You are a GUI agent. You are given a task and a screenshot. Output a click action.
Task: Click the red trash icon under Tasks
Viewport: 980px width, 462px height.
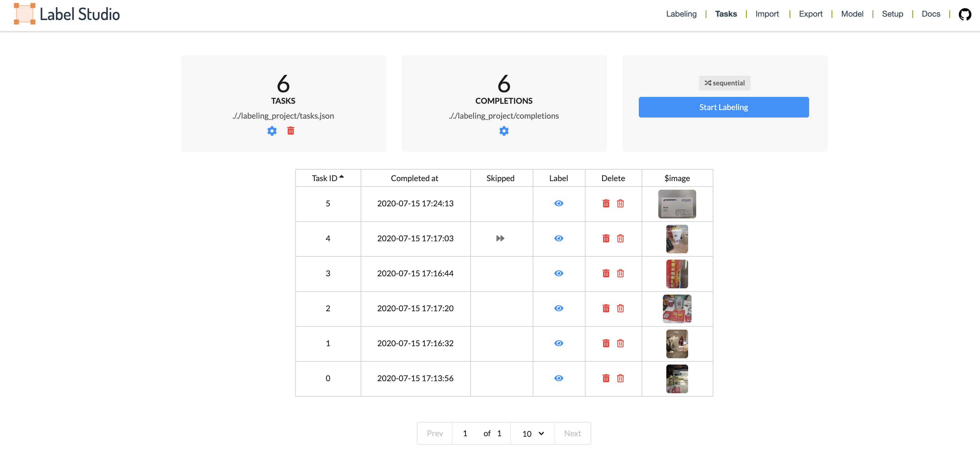click(291, 131)
